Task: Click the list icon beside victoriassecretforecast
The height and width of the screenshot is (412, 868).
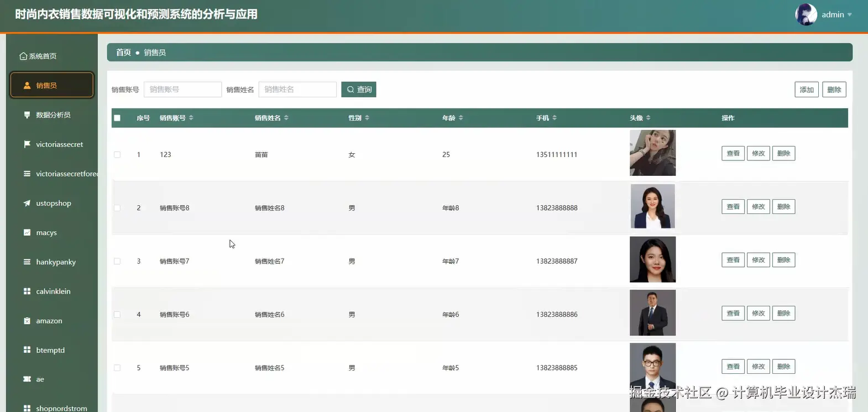Action: [27, 173]
